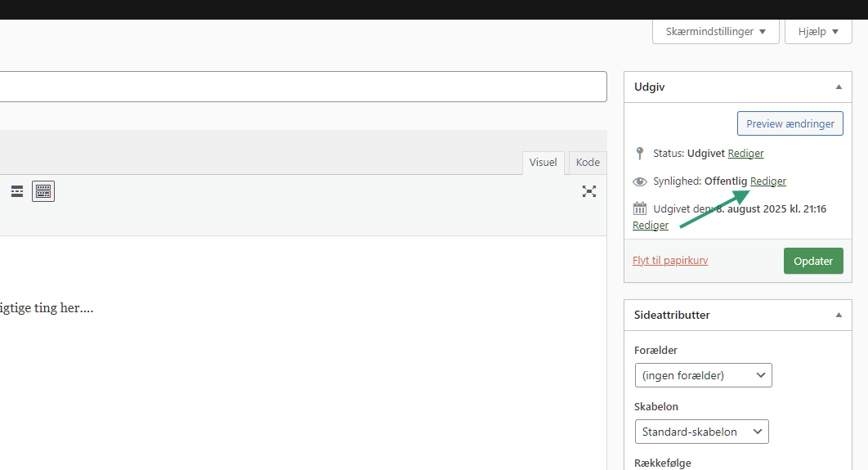Click the Insert Read More tag icon

click(x=17, y=191)
